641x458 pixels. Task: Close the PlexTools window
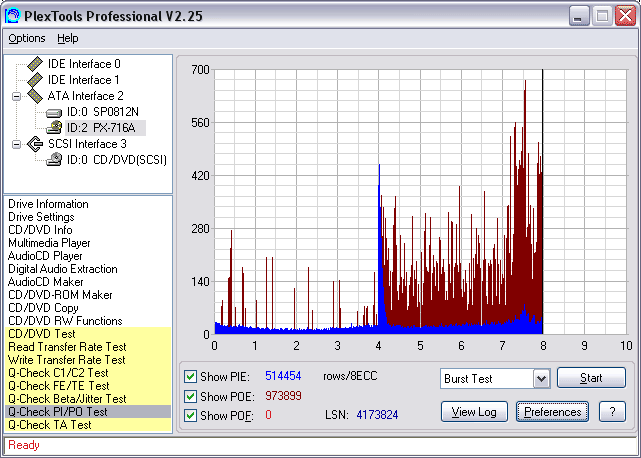click(x=625, y=16)
